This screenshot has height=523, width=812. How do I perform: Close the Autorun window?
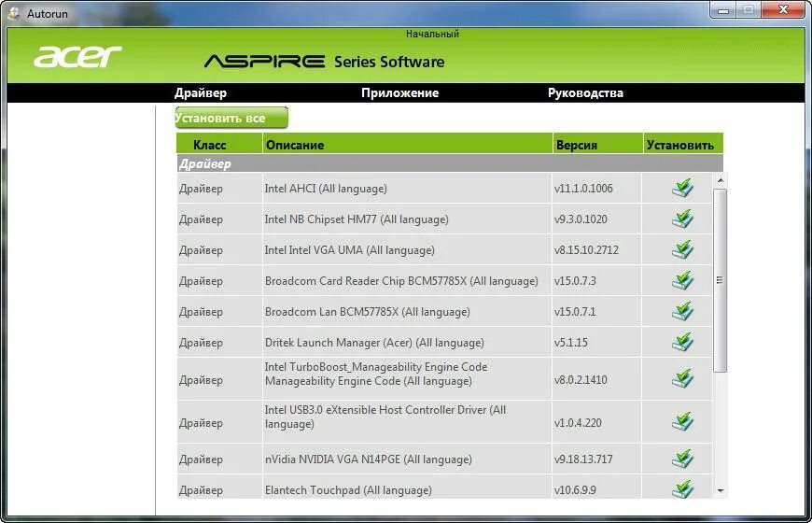(783, 10)
